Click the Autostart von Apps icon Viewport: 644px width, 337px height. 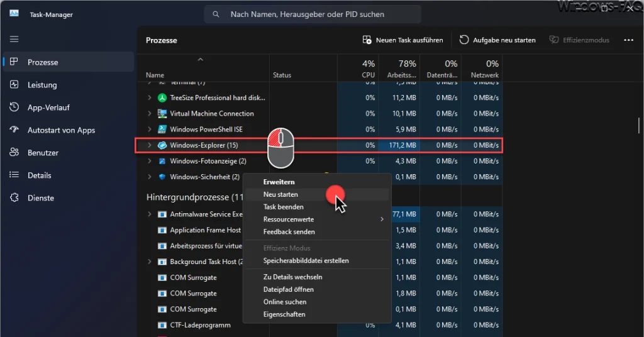coord(14,130)
